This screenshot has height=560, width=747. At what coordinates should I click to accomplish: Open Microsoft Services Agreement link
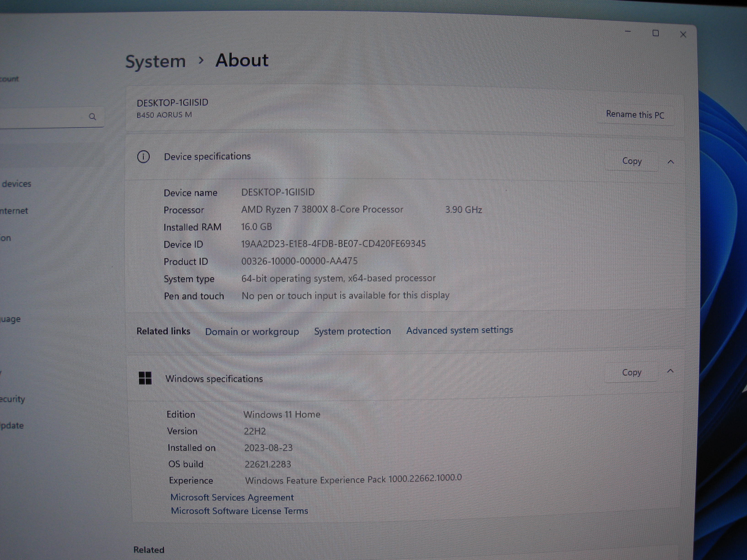pos(232,497)
